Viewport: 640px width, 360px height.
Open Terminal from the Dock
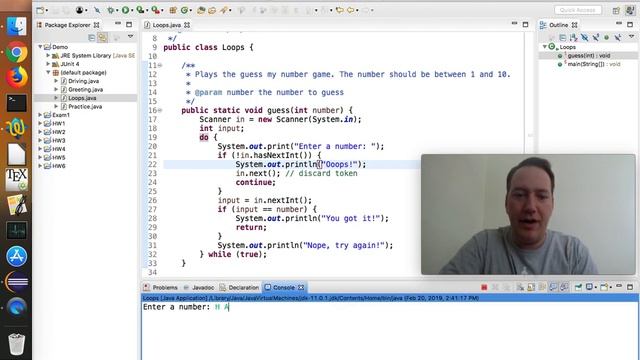pos(16,102)
